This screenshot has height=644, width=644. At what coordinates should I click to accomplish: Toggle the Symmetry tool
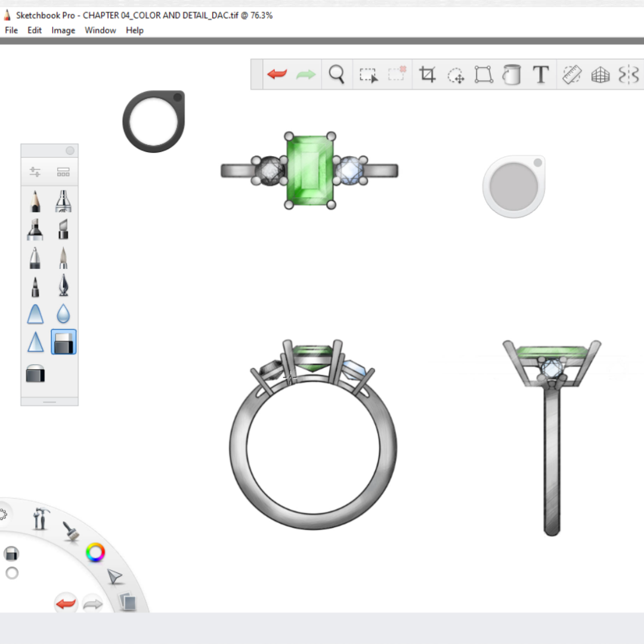coord(628,75)
